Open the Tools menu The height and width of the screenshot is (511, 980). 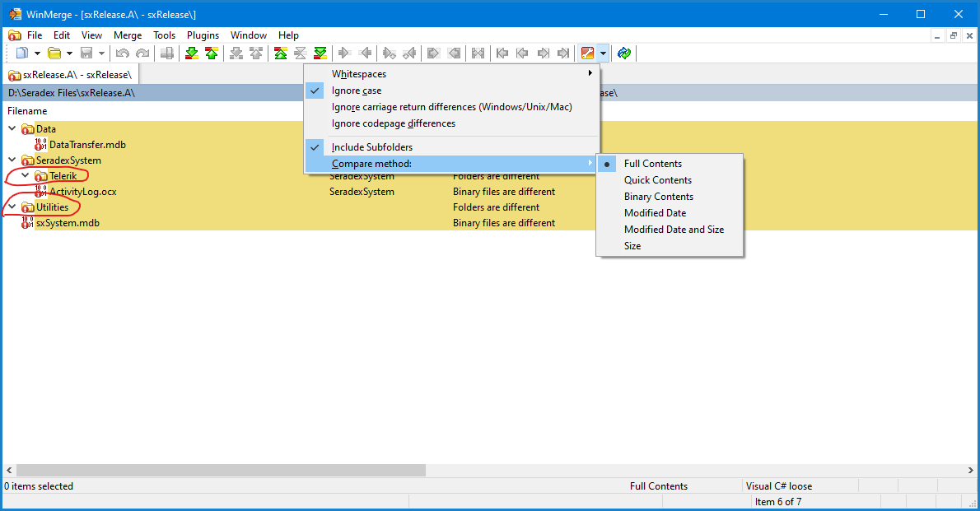[165, 35]
